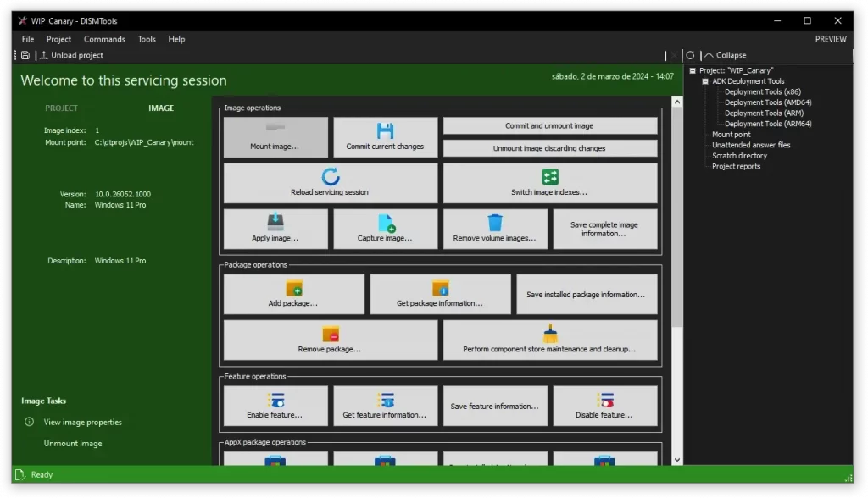Select Reload servicing session
The height and width of the screenshot is (498, 868).
point(330,183)
